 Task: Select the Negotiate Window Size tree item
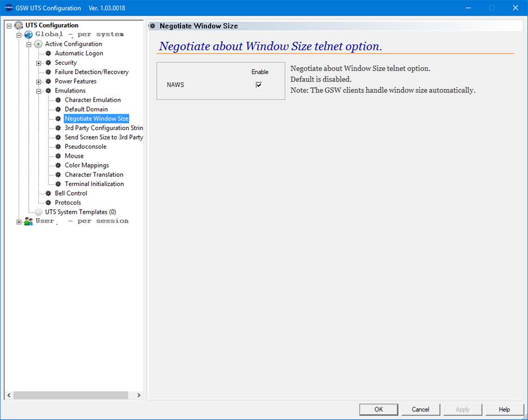pos(96,118)
